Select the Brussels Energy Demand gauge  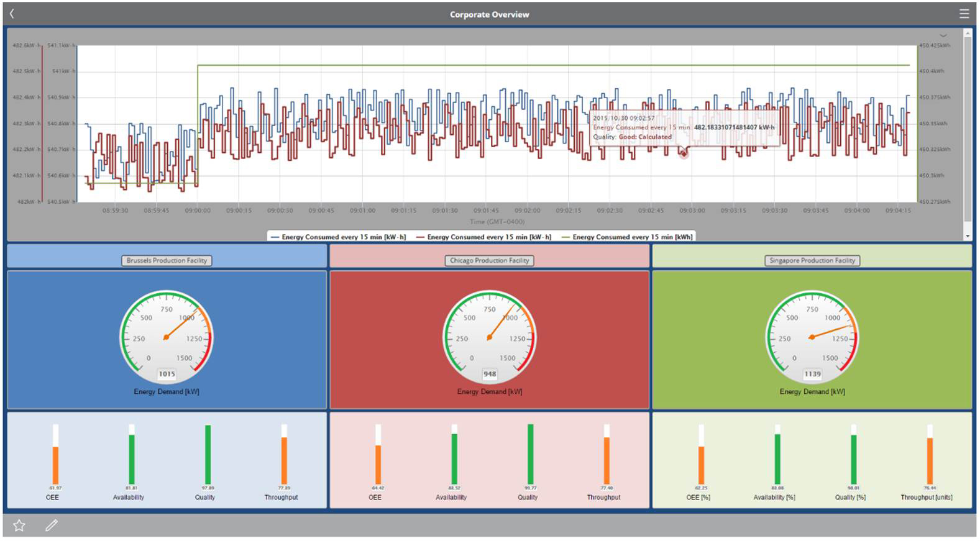coord(167,337)
